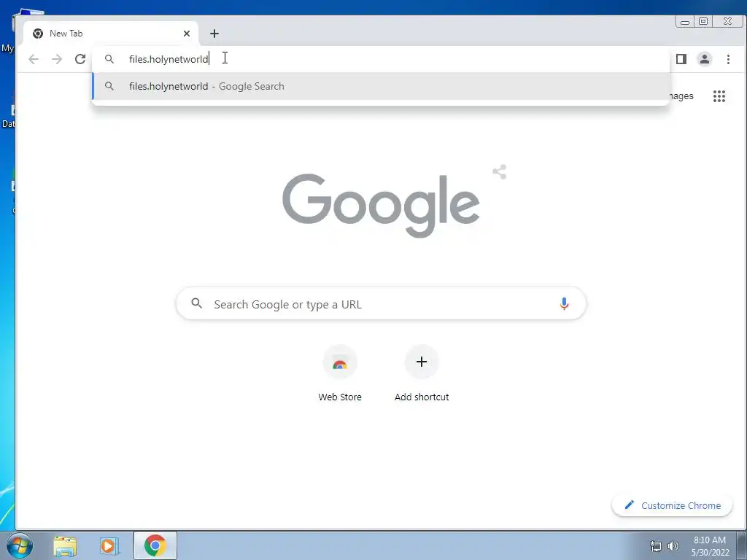
Task: Click the browser Forward arrow
Action: [57, 59]
